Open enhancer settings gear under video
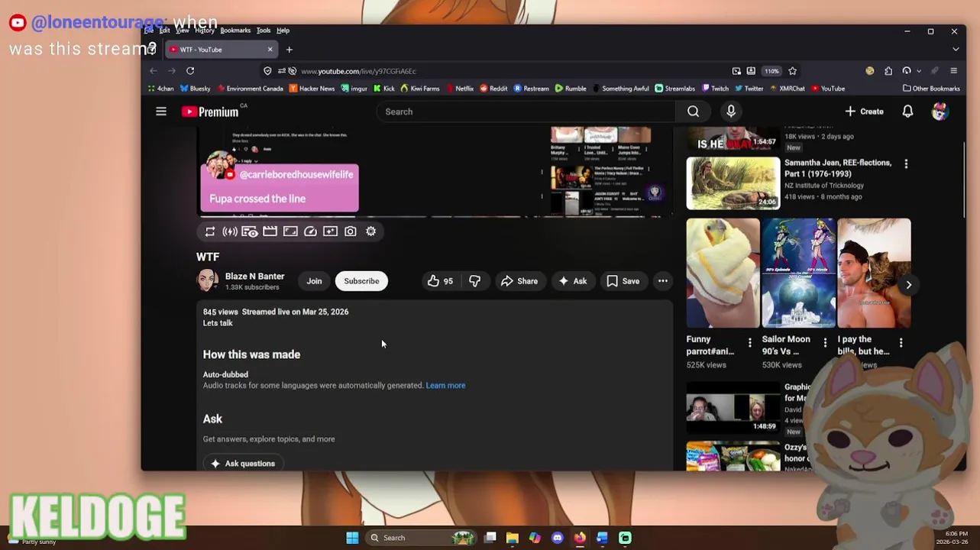The image size is (980, 550). click(370, 231)
